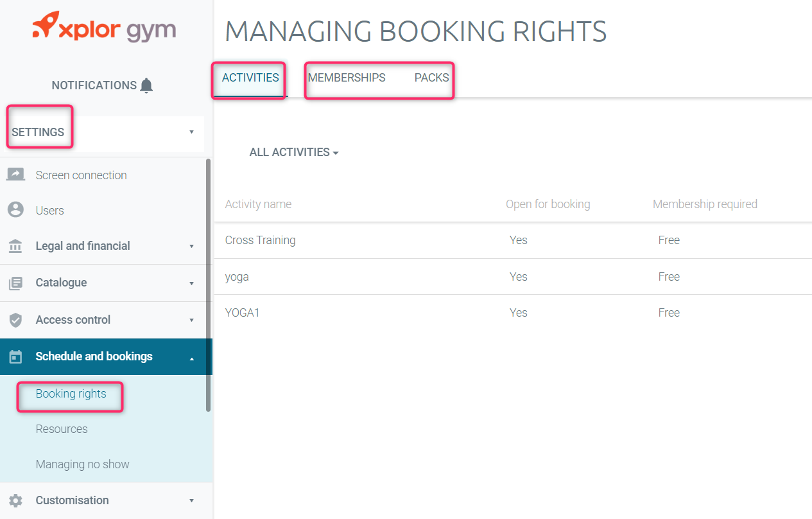Select the yoga activity row
Viewport: 812px width, 519px height.
tap(512, 277)
